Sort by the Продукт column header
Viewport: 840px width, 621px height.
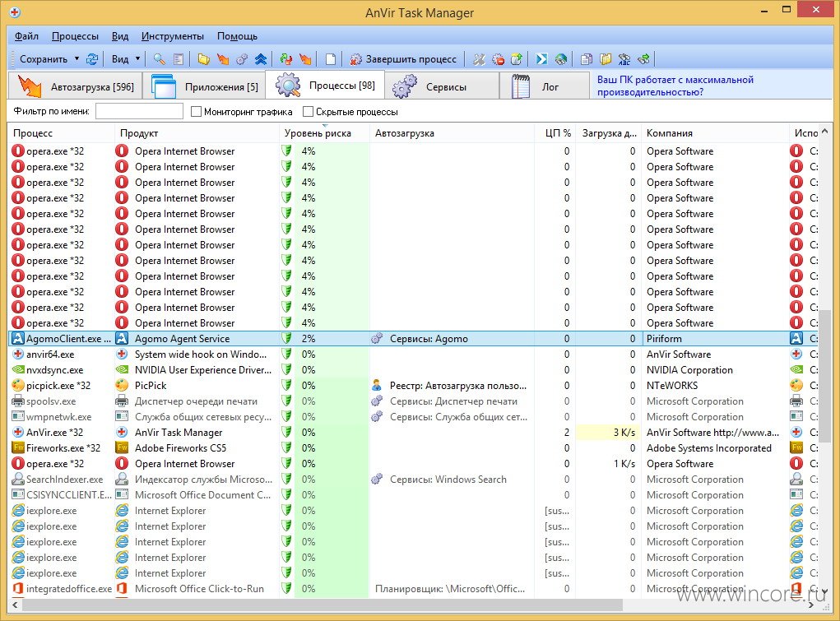(197, 133)
